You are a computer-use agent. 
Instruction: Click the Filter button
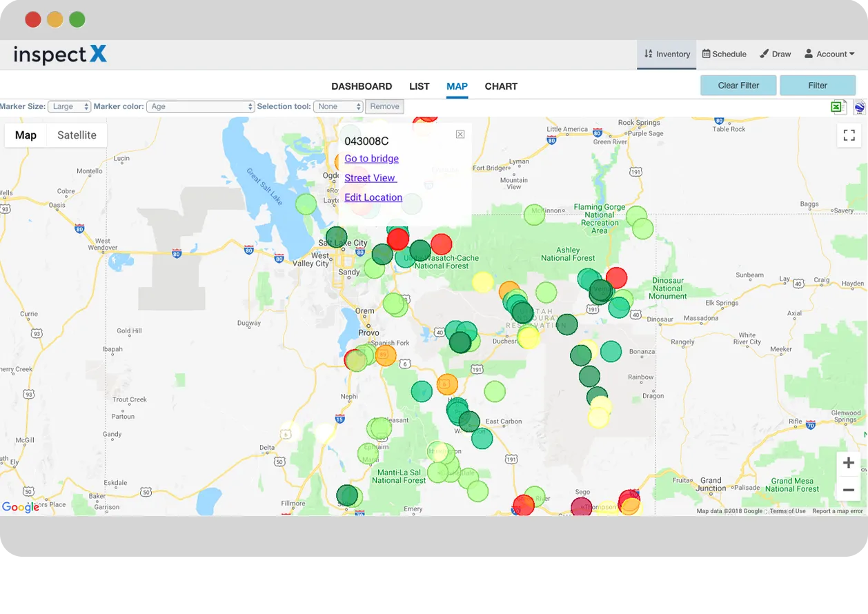click(818, 86)
